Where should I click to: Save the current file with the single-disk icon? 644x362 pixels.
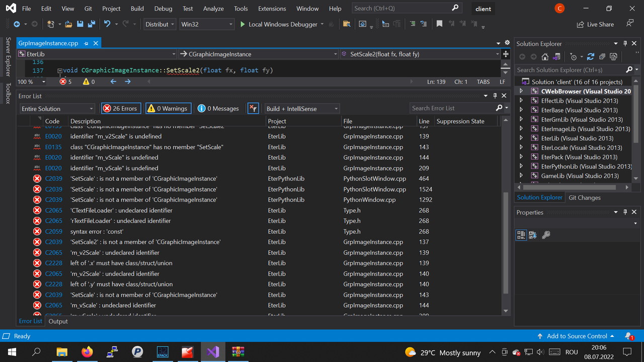(79, 24)
